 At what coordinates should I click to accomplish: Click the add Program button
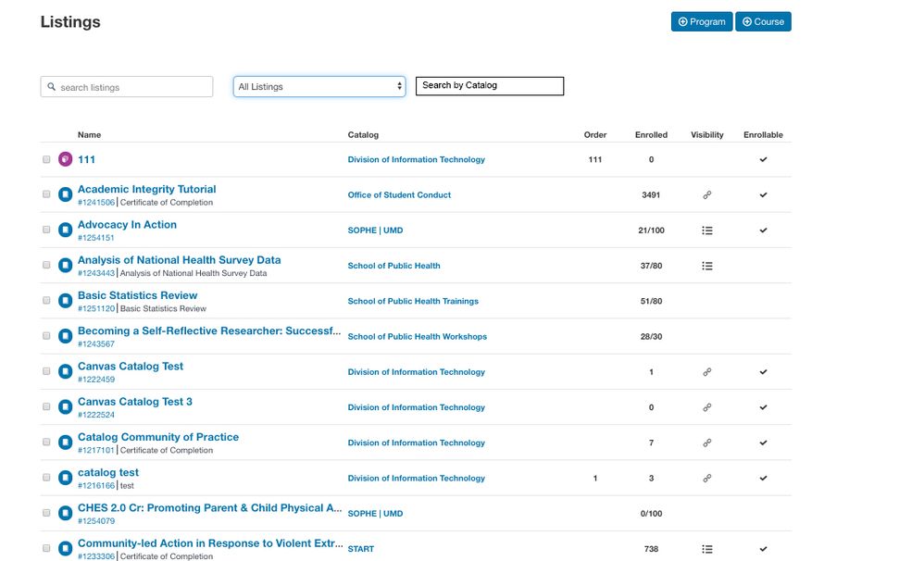point(701,21)
